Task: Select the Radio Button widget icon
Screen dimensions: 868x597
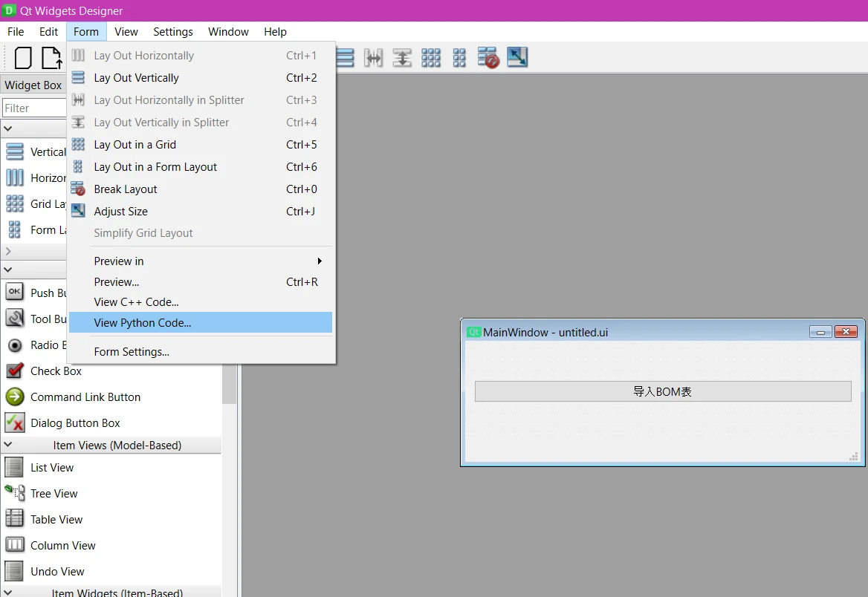Action: click(15, 345)
